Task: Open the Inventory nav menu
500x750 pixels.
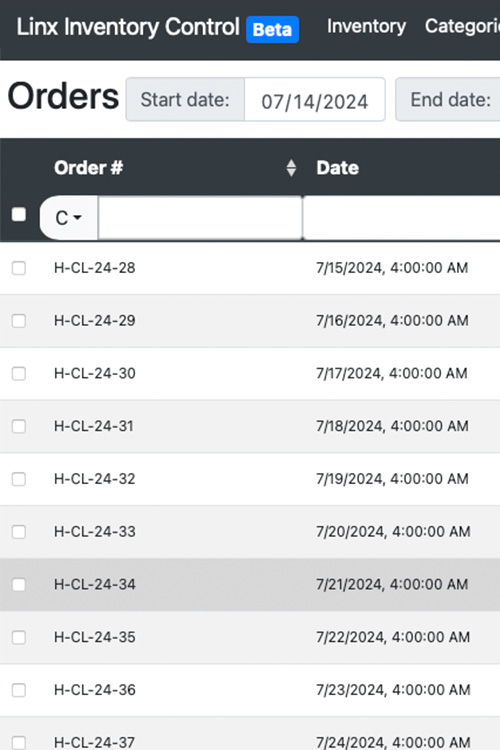Action: coord(366,26)
